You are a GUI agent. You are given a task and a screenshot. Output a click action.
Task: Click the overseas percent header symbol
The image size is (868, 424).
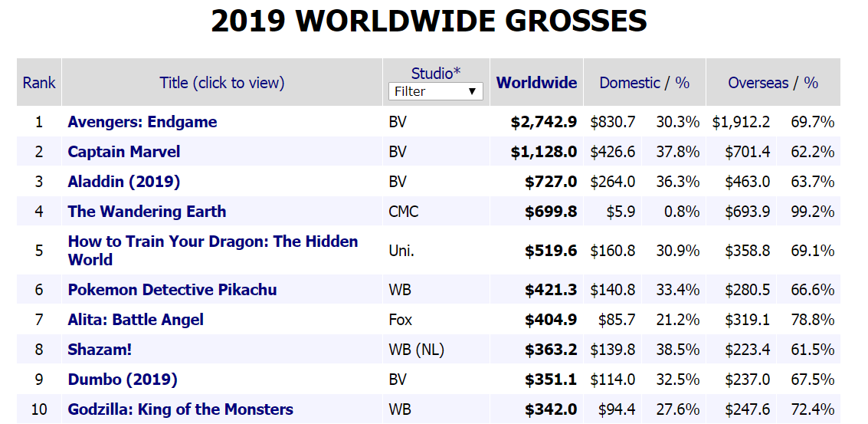point(811,83)
